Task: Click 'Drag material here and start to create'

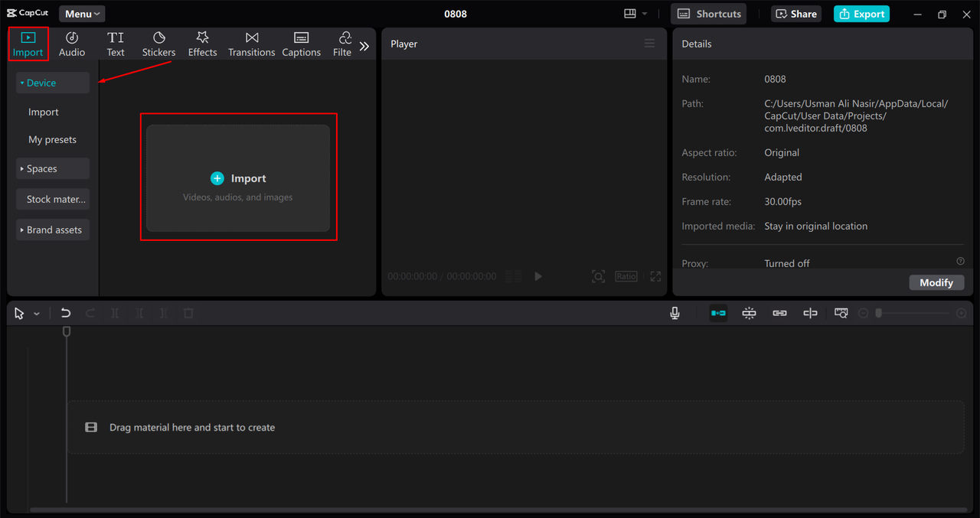Action: click(x=192, y=427)
